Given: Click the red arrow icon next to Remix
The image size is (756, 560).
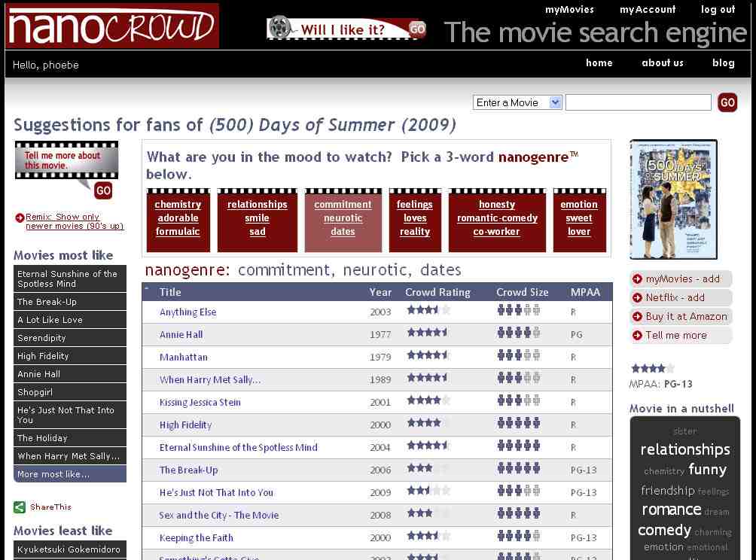Looking at the screenshot, I should click(20, 218).
